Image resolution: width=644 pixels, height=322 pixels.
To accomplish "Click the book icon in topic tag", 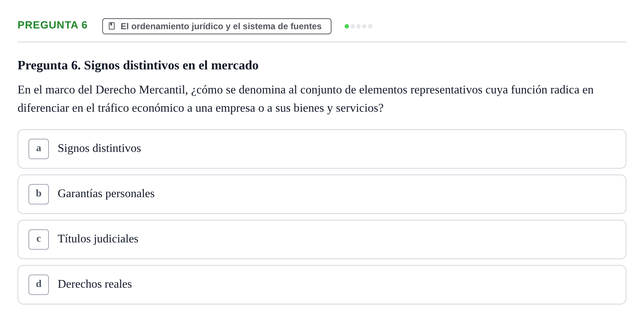I will click(x=112, y=26).
